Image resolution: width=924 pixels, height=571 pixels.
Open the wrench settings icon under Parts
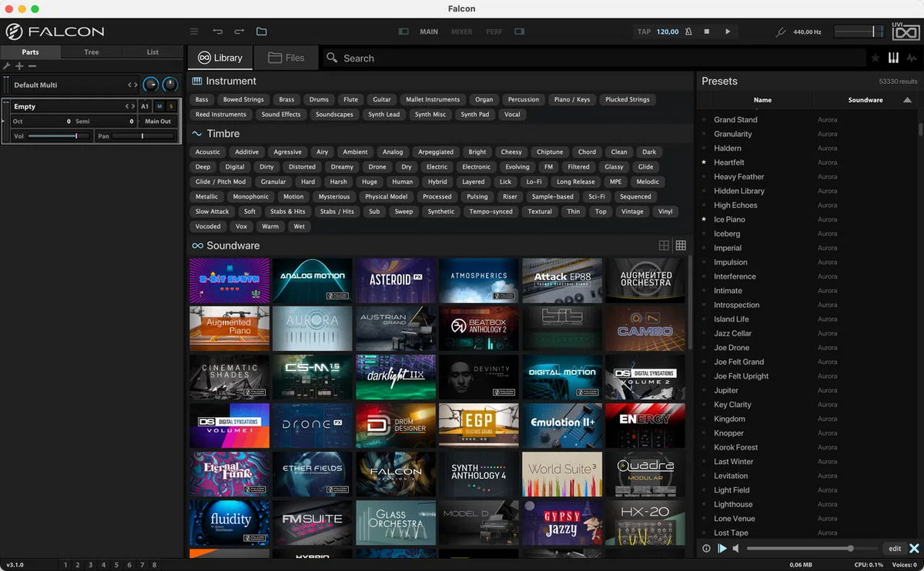[x=7, y=66]
